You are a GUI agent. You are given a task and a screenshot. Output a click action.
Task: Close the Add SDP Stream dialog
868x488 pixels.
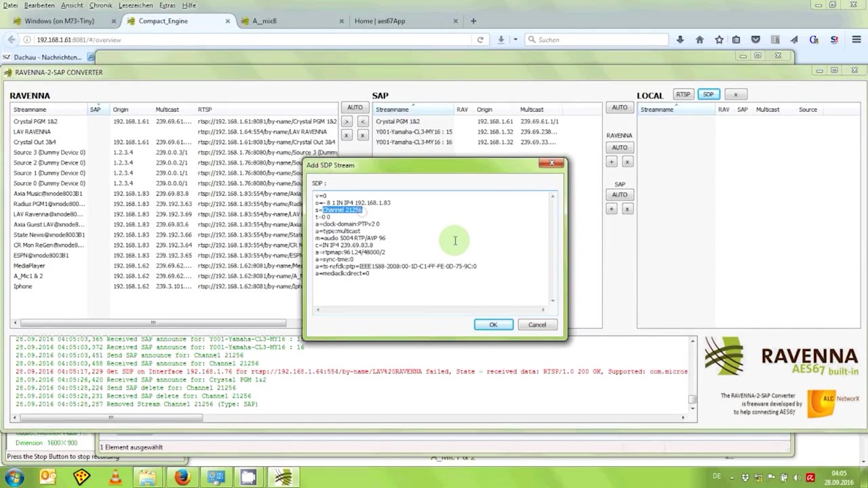pos(551,163)
